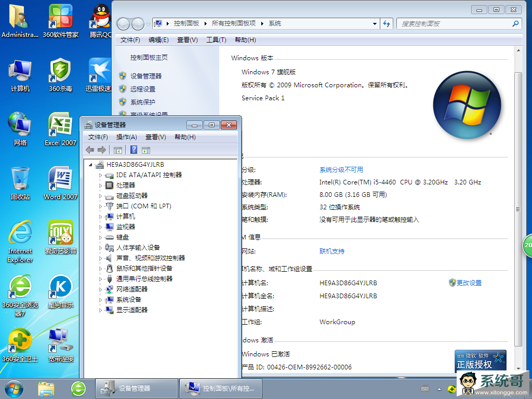Select 鼠标和其他指针设备 tree item
Image resolution: width=532 pixels, height=399 pixels.
(144, 269)
